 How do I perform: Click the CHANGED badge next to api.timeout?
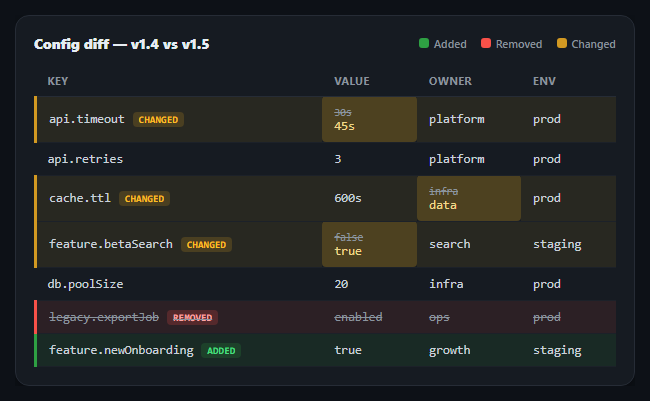(x=158, y=119)
